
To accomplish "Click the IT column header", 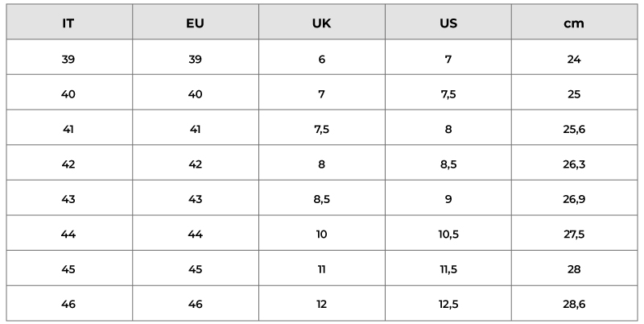I will point(69,22).
